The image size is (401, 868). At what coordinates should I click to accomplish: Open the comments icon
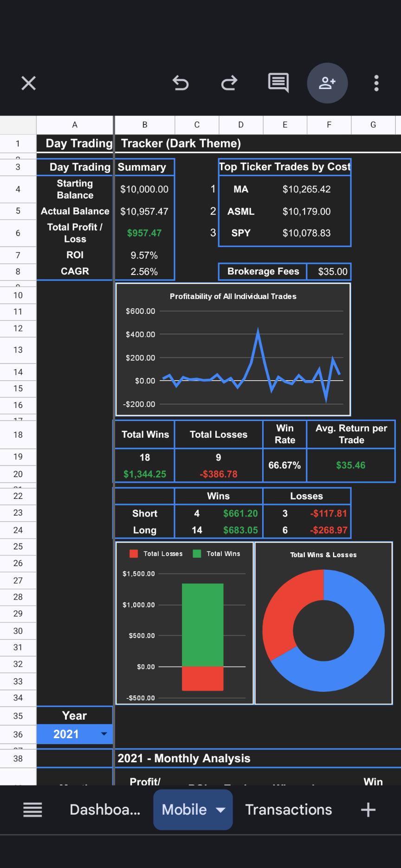pyautogui.click(x=278, y=83)
